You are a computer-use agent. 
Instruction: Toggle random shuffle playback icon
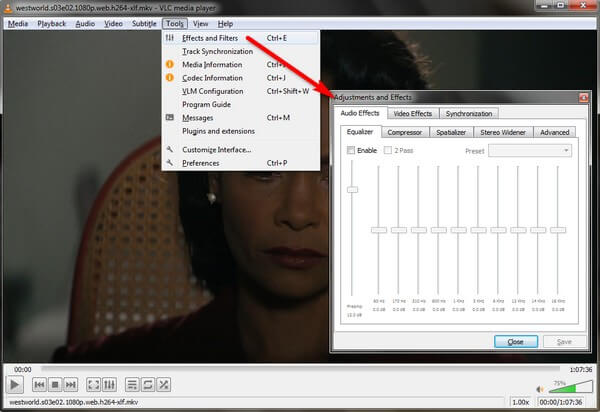164,384
